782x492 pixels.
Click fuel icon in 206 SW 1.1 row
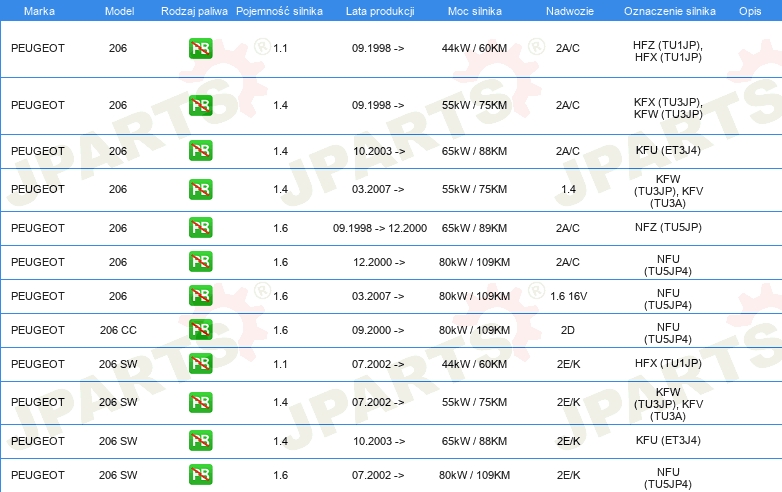[200, 363]
